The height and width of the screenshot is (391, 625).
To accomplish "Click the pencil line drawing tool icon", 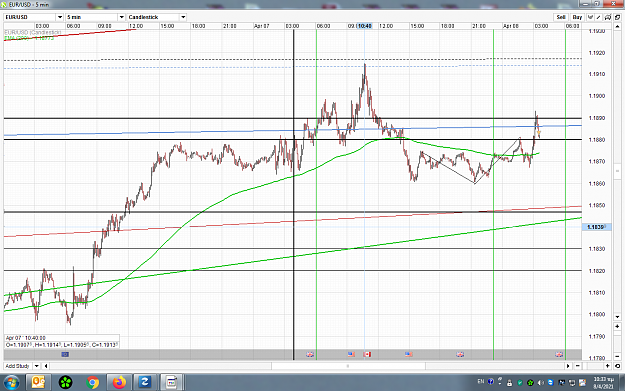I will (598, 17).
